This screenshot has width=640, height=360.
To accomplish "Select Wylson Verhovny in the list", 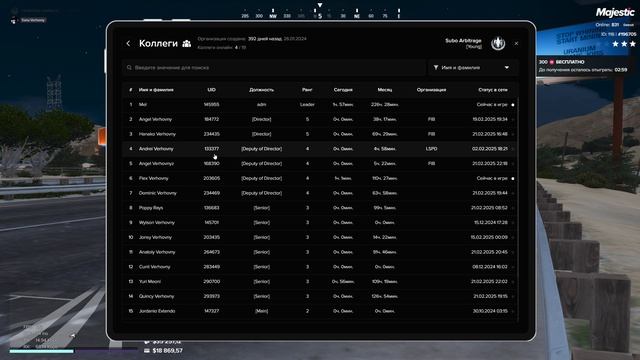I will 320,222.
